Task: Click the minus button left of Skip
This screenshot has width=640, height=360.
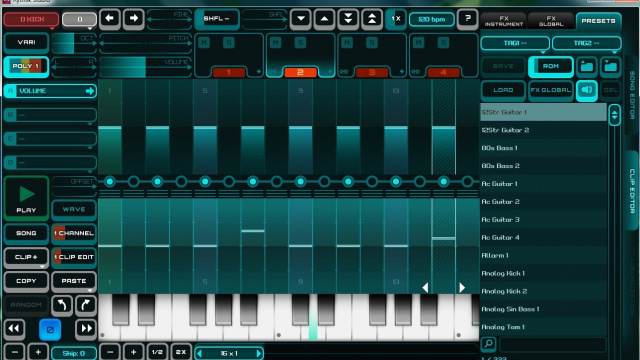Action: click(14, 352)
